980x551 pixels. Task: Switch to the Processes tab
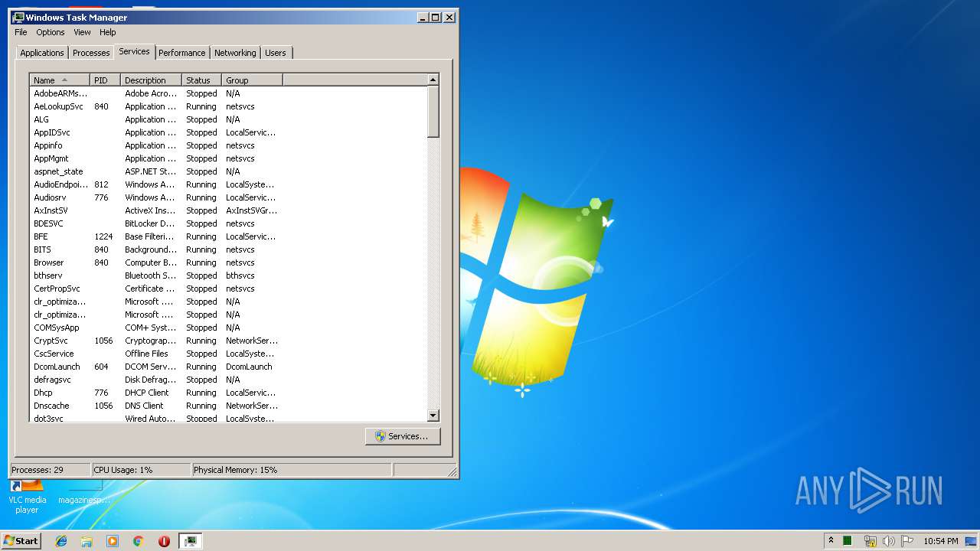tap(91, 53)
